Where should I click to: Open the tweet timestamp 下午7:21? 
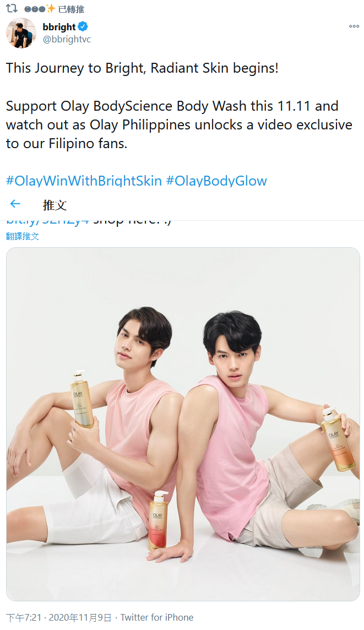click(x=24, y=617)
